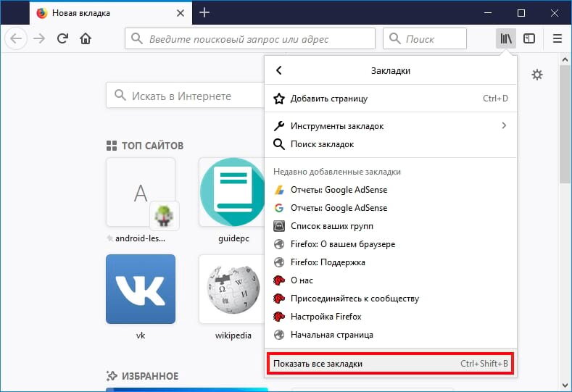Image resolution: width=572 pixels, height=392 pixels.
Task: Click the star icon by Добавить страницу
Action: tap(279, 99)
